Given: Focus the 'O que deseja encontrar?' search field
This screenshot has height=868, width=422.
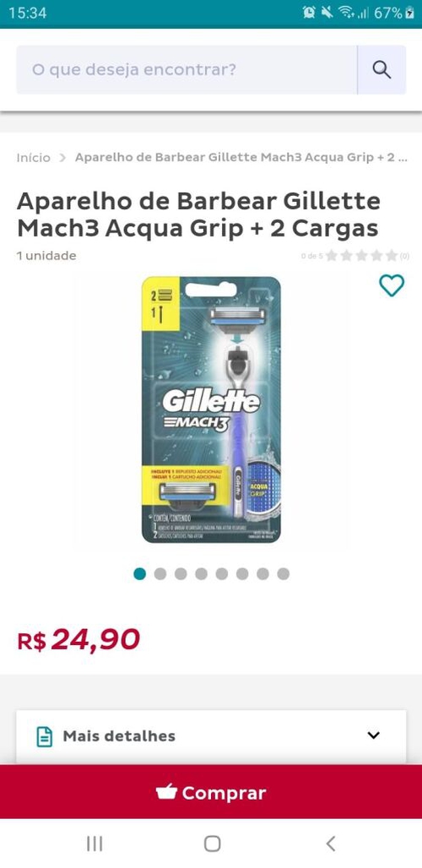Looking at the screenshot, I should coord(187,70).
